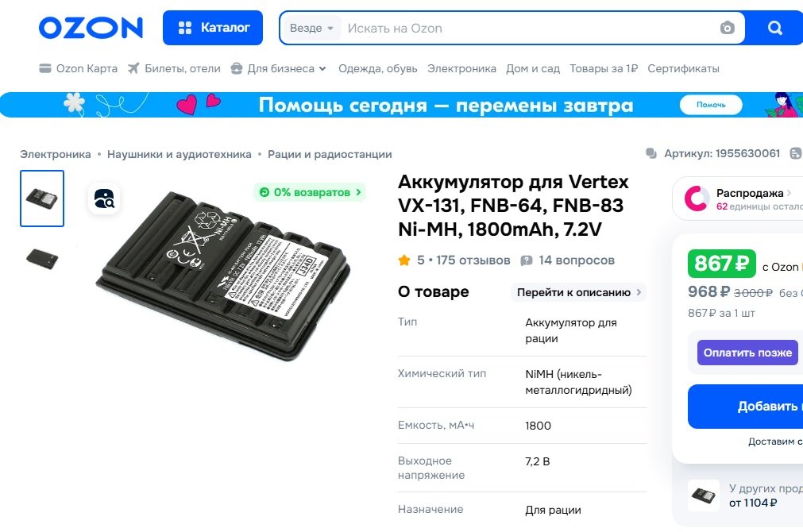Open the Каталог button
Image resolution: width=803 pixels, height=532 pixels.
(213, 28)
